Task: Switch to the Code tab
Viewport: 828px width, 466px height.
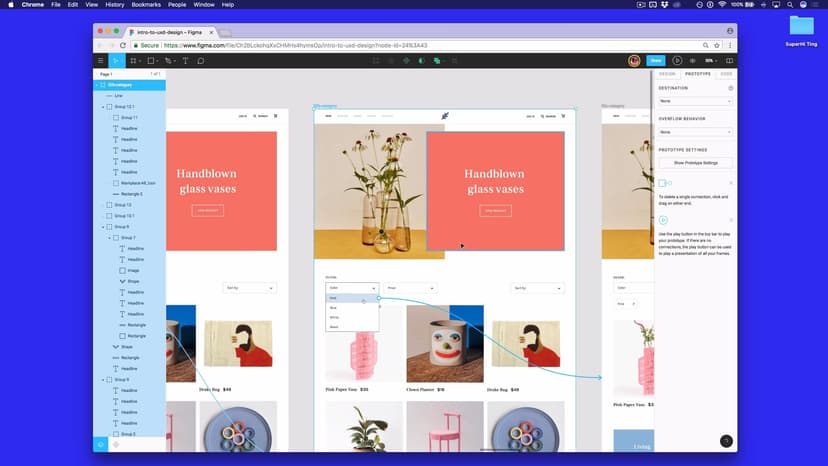Action: click(726, 74)
